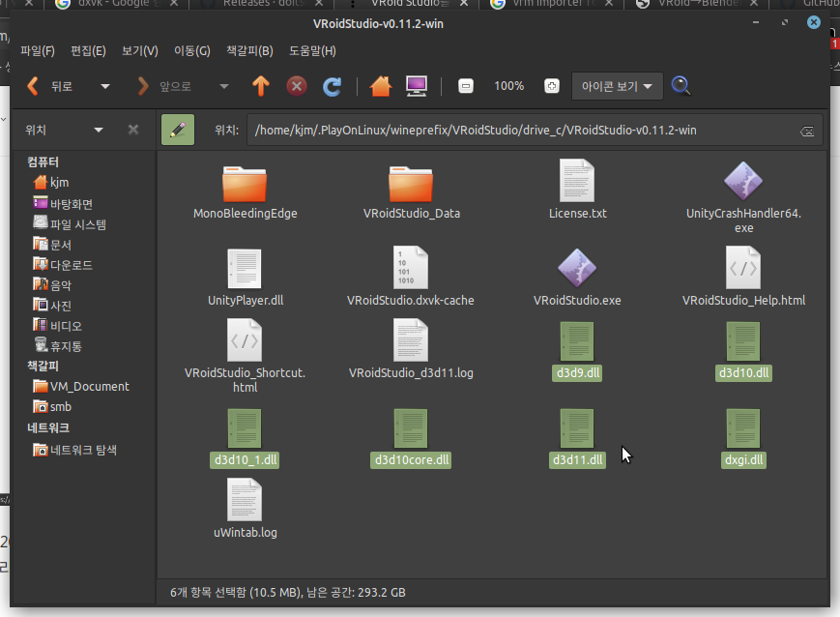Select the d3d10core.dll file icon
The image size is (840, 617).
point(411,428)
